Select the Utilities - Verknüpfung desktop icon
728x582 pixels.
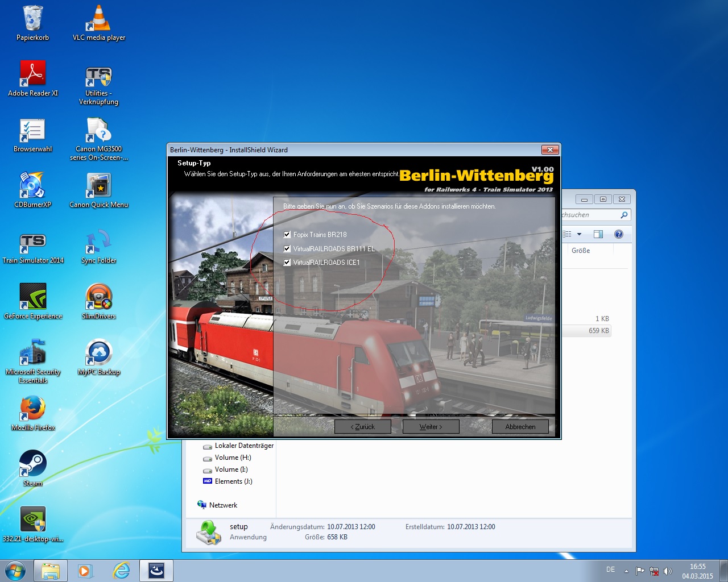point(99,86)
